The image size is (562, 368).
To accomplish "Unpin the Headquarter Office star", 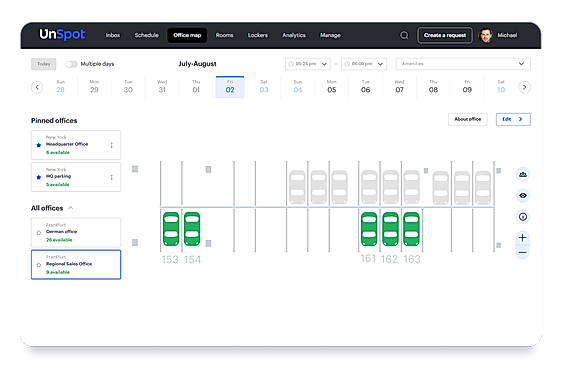I will [x=39, y=145].
